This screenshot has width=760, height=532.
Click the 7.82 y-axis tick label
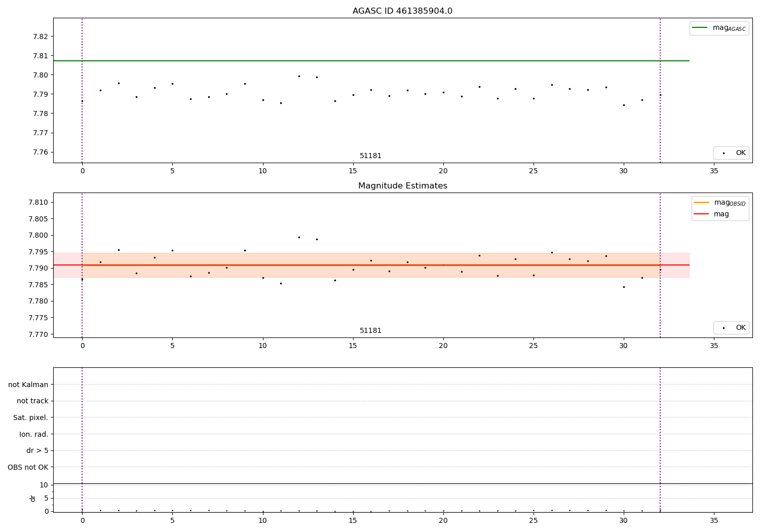point(41,36)
